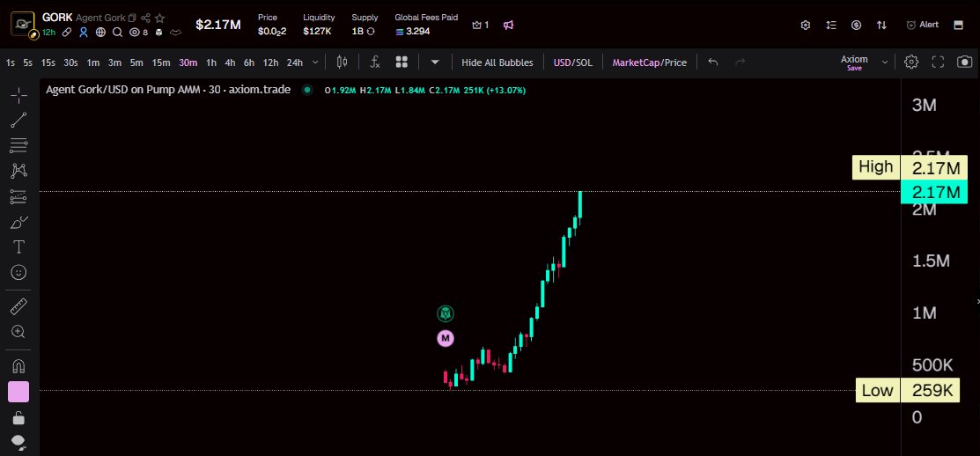Select the brush drawing tool
This screenshot has width=980, height=456.
(x=18, y=222)
